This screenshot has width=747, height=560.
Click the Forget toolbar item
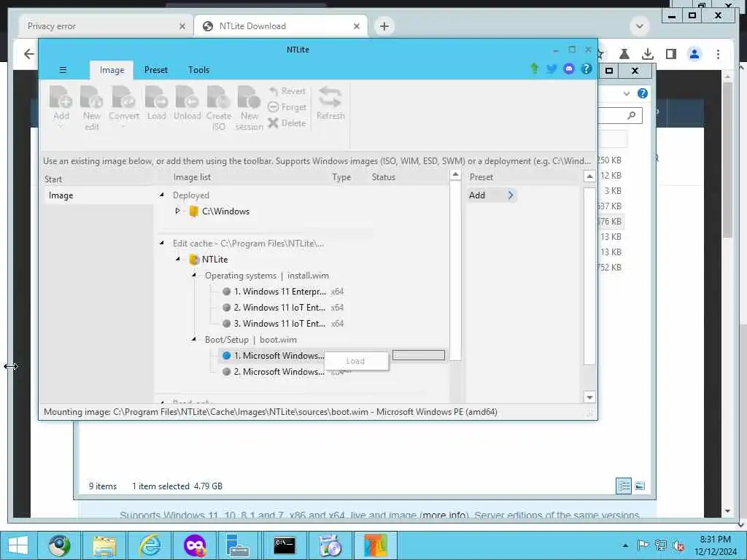pos(287,107)
